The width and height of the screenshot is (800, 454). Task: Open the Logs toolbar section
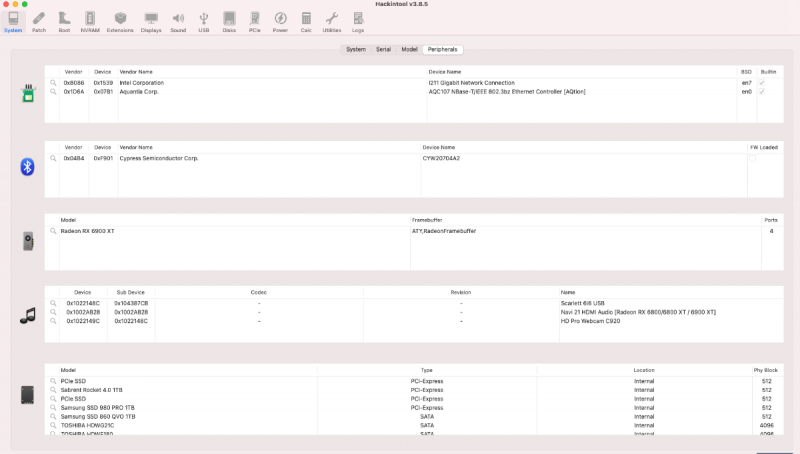[358, 22]
